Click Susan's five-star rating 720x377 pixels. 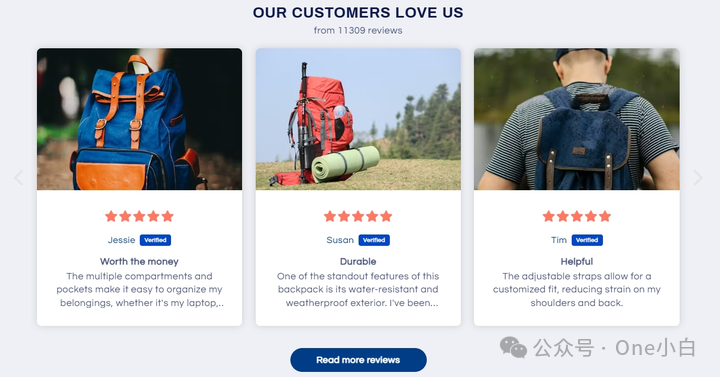(358, 216)
